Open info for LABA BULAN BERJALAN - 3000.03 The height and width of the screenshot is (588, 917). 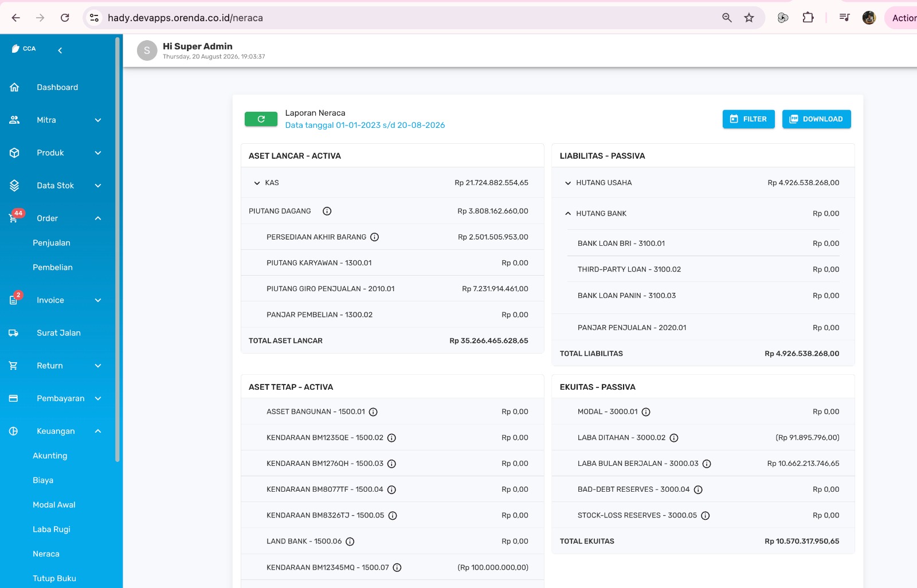coord(707,464)
